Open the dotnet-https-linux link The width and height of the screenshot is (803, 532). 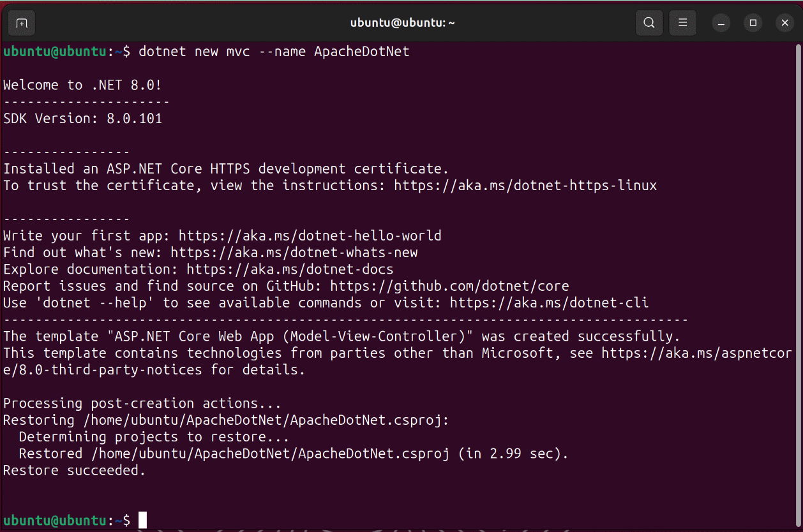525,186
